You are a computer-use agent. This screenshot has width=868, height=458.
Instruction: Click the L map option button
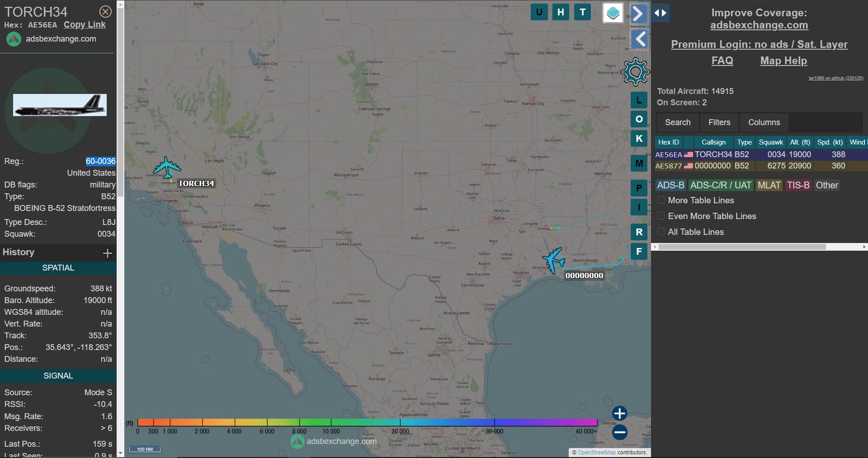tap(639, 100)
